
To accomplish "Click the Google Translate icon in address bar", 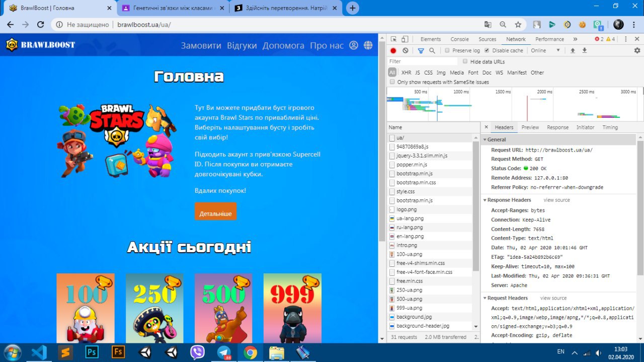I will [488, 24].
